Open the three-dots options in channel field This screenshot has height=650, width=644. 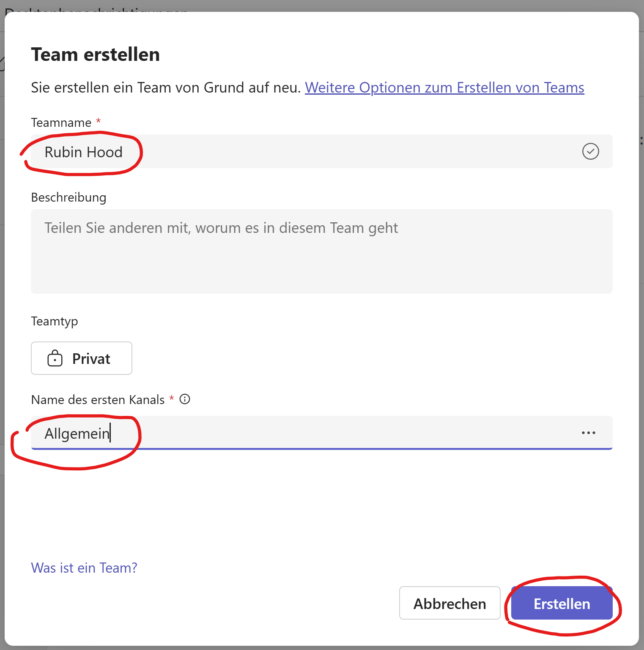(x=588, y=433)
